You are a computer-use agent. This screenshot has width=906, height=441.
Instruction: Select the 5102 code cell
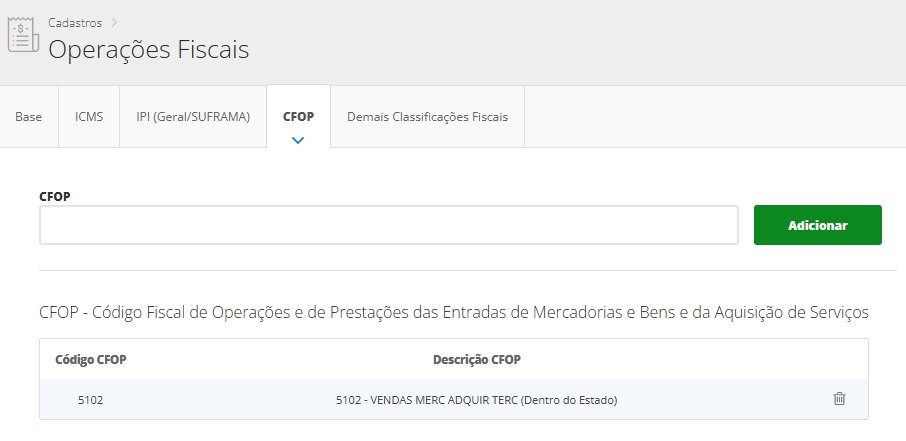pos(90,400)
